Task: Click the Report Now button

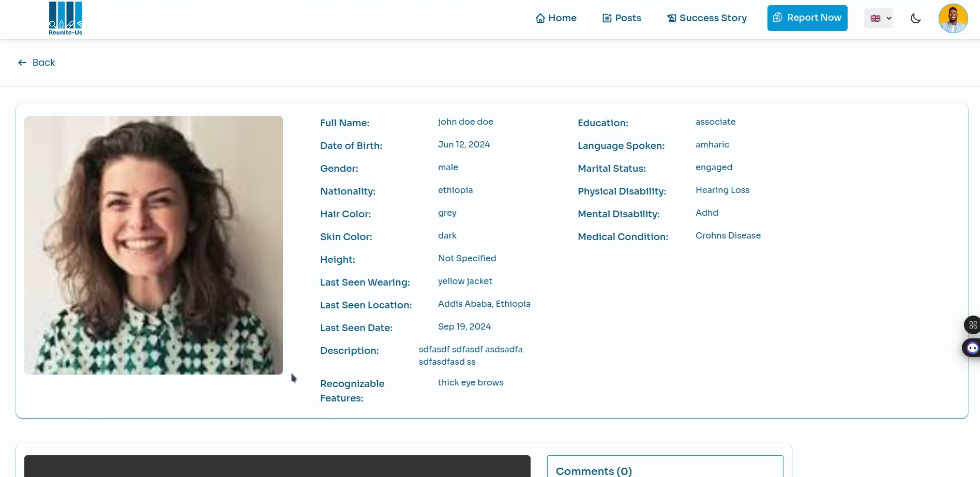Action: click(x=807, y=18)
